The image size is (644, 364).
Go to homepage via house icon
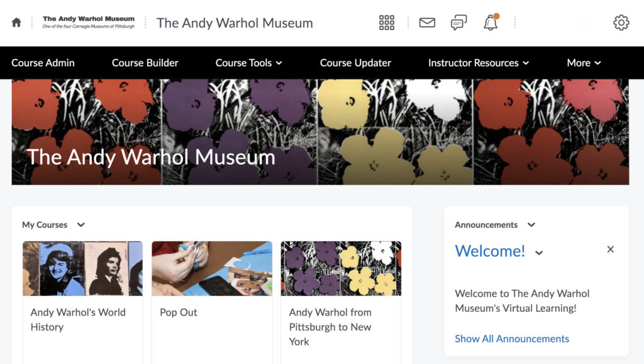point(16,23)
